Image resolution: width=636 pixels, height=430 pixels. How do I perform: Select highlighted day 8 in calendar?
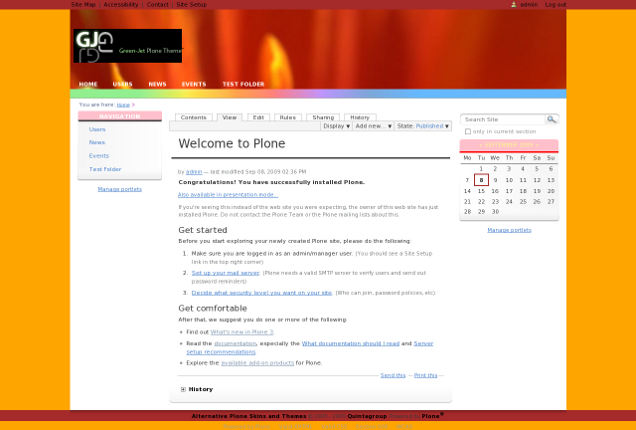click(481, 180)
